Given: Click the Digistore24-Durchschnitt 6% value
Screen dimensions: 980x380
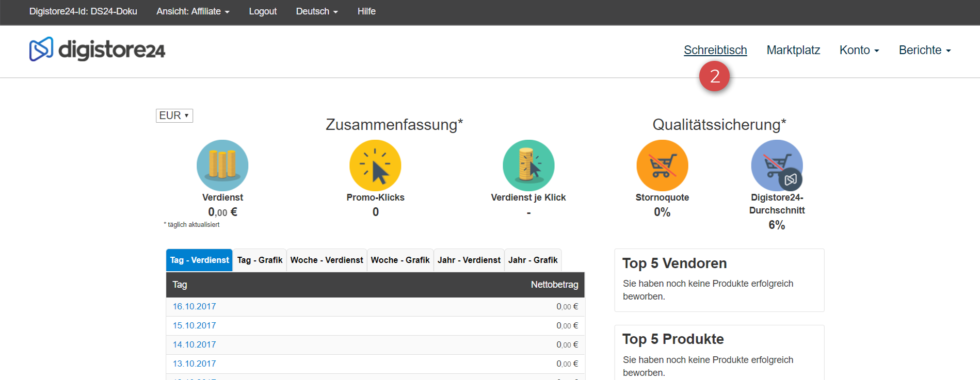Looking at the screenshot, I should click(x=777, y=225).
